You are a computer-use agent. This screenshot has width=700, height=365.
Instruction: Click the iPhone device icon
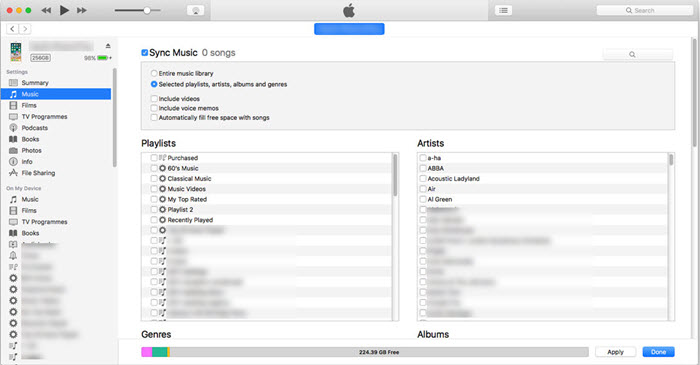click(16, 52)
